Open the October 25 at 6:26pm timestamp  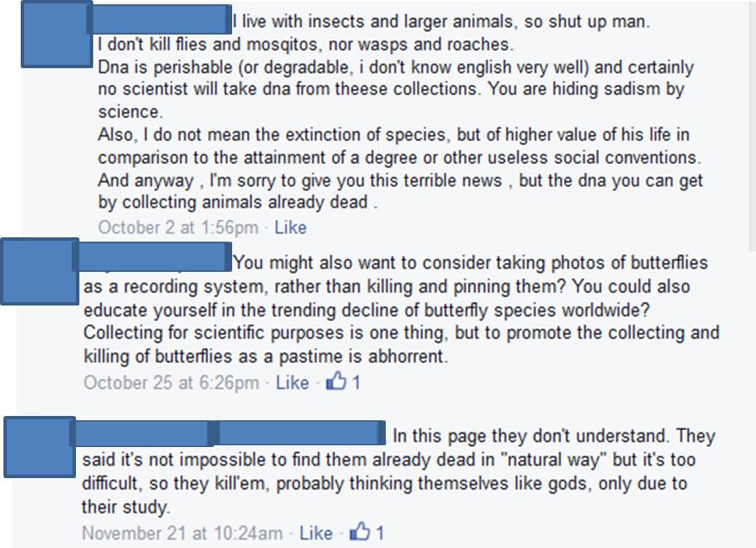tap(171, 382)
